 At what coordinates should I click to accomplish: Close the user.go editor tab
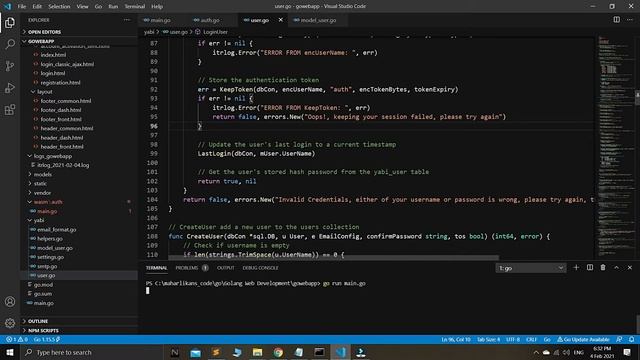click(280, 20)
